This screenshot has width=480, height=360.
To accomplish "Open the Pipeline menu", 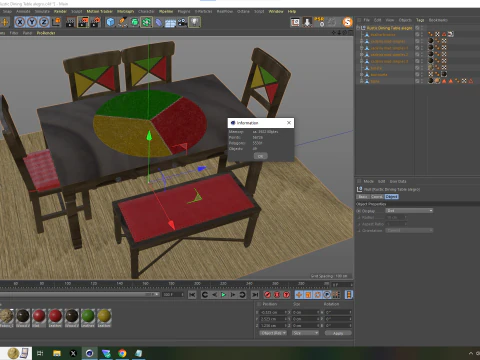I will tap(166, 12).
